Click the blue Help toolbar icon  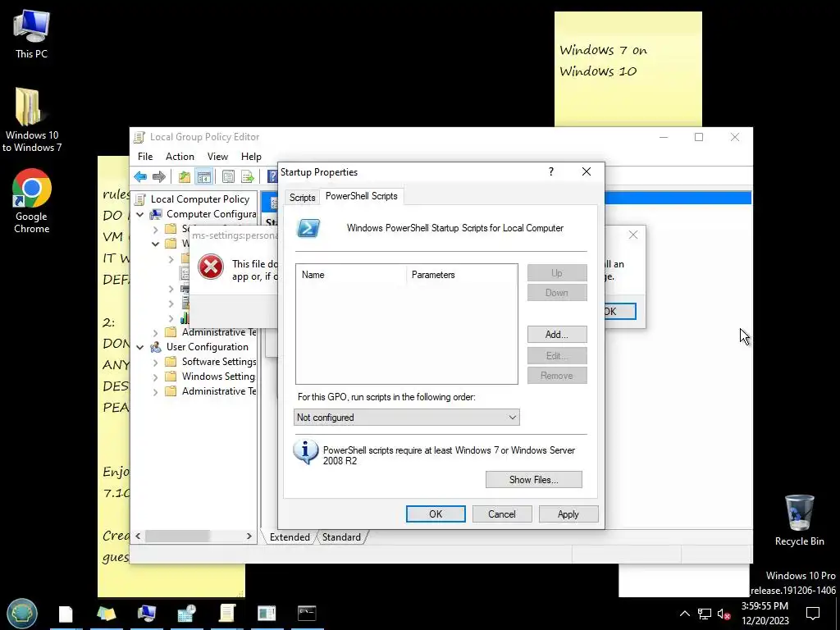click(272, 177)
